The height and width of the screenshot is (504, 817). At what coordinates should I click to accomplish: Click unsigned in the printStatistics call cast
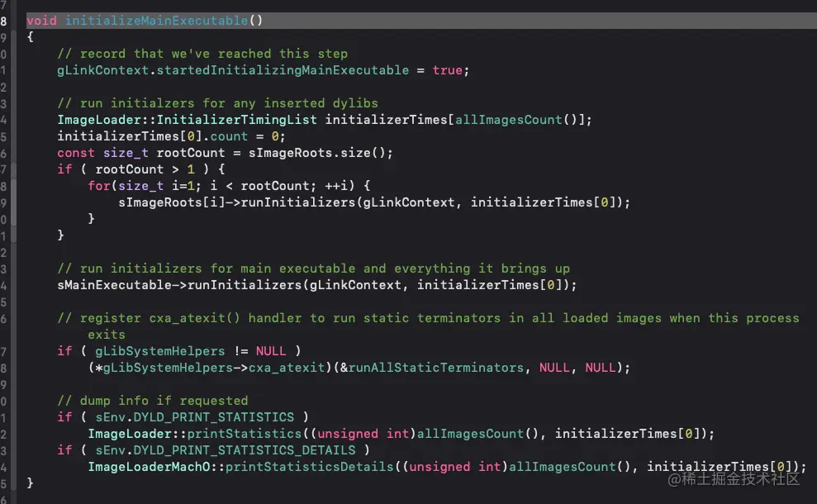pos(348,434)
